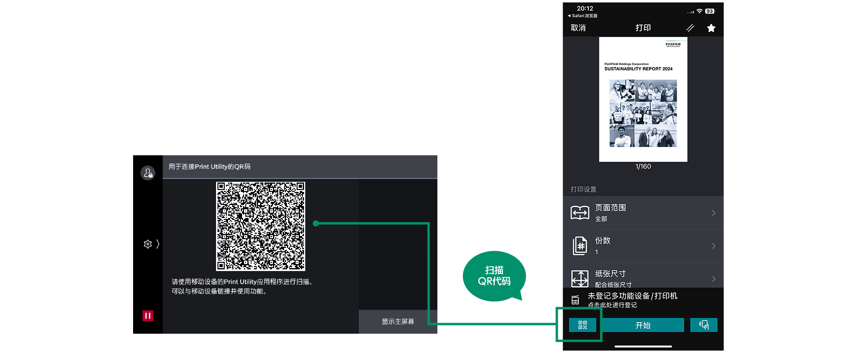This screenshot has height=353, width=868.
Task: Tap the Wi-Fi status icon
Action: (x=699, y=11)
